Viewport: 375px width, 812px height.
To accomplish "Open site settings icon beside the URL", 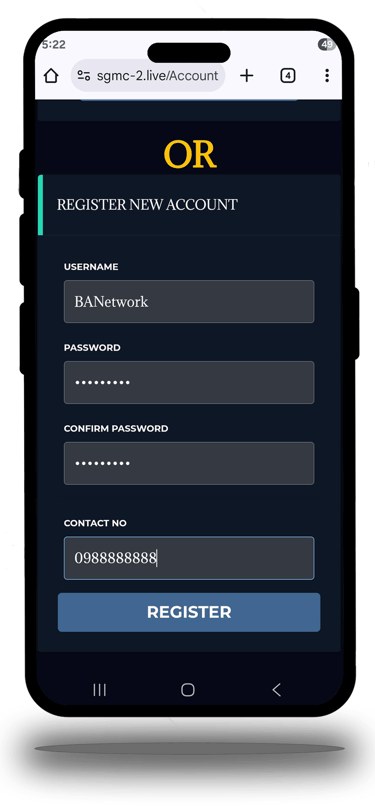I will tap(84, 76).
